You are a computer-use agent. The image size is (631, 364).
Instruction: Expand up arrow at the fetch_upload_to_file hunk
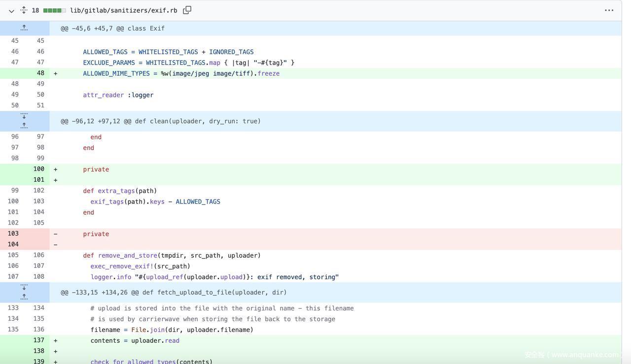tap(24, 297)
